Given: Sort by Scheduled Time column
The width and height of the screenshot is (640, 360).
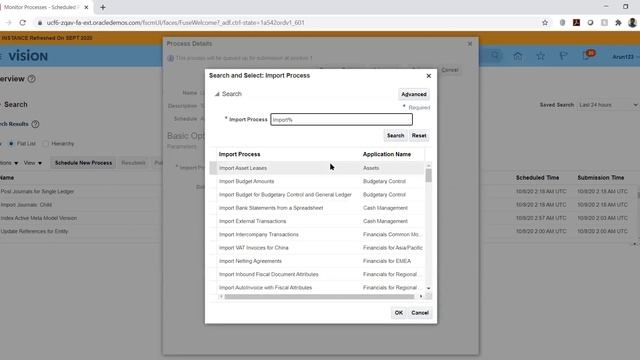Looking at the screenshot, I should pos(537,178).
